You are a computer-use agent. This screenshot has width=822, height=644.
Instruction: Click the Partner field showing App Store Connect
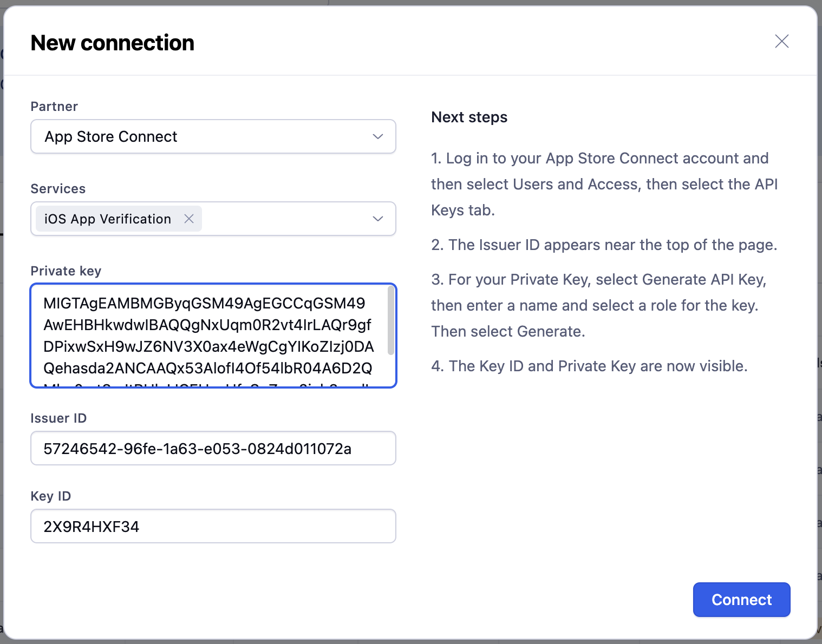coord(213,136)
